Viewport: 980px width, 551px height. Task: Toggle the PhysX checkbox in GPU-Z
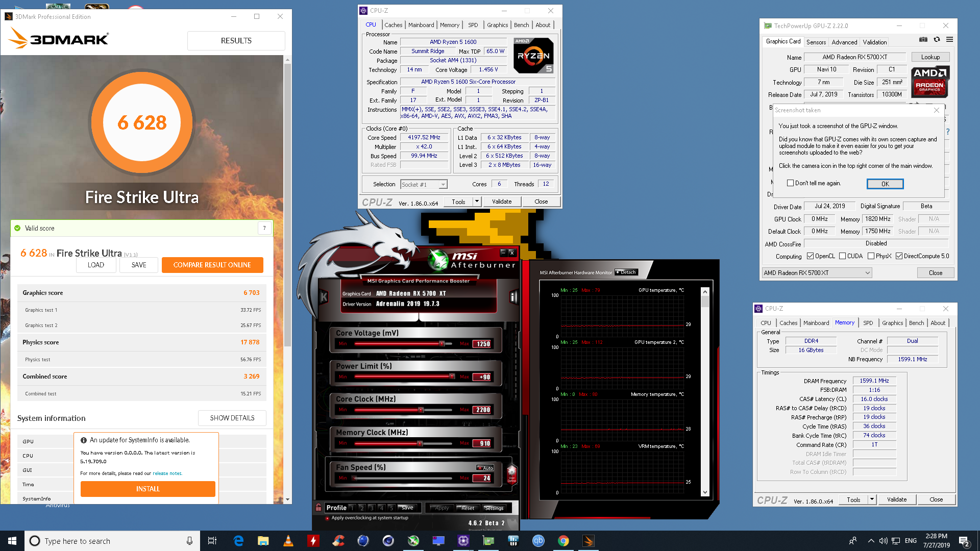pos(871,256)
